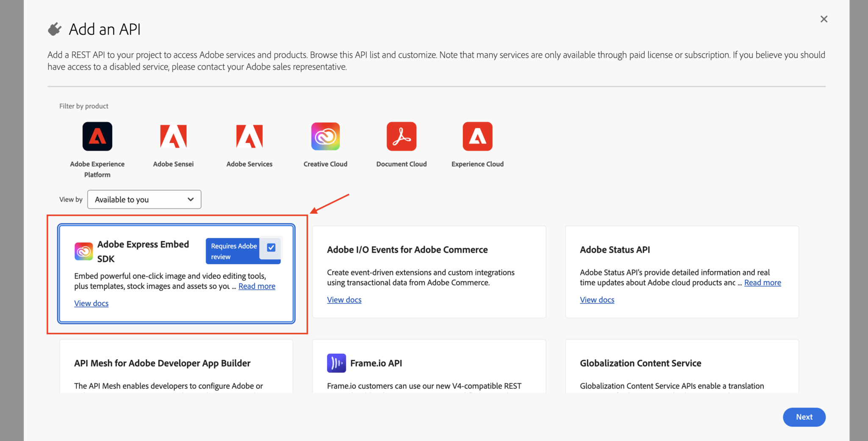Click the Next button
Screen dimensions: 868x441
click(804, 417)
